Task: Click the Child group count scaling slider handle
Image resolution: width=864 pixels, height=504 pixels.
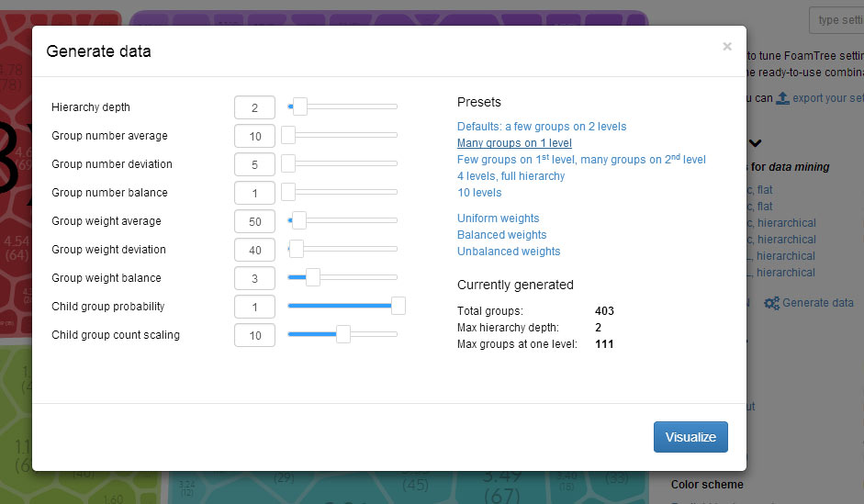Action: (x=342, y=334)
